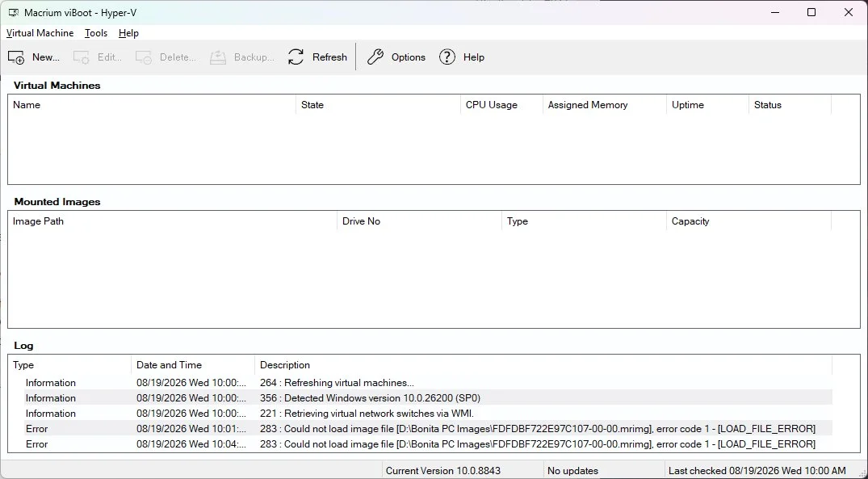Click the mounted images Type column header

pos(584,221)
